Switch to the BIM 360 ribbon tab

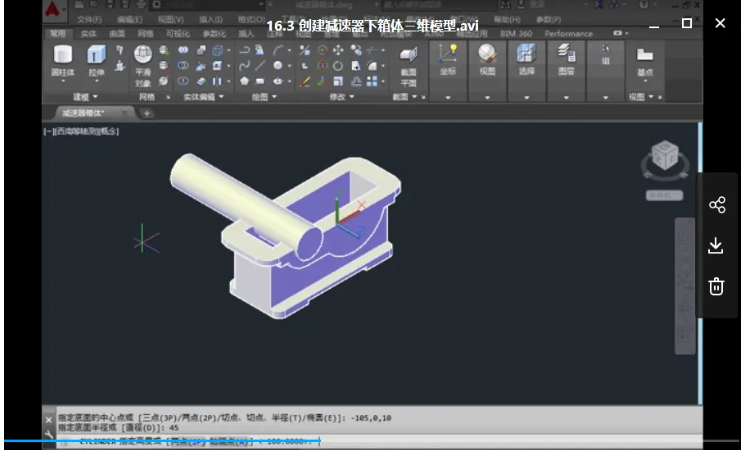pyautogui.click(x=516, y=34)
